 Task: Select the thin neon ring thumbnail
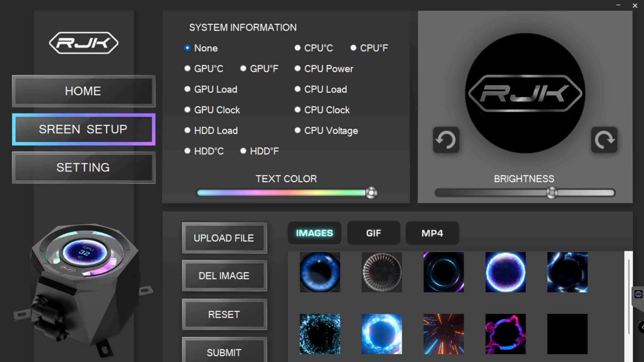pos(444,272)
